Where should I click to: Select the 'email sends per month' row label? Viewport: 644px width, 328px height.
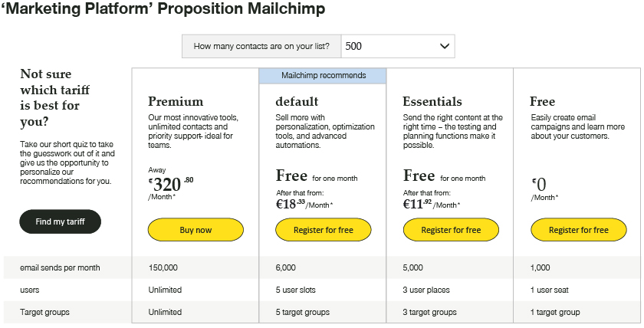coord(61,267)
